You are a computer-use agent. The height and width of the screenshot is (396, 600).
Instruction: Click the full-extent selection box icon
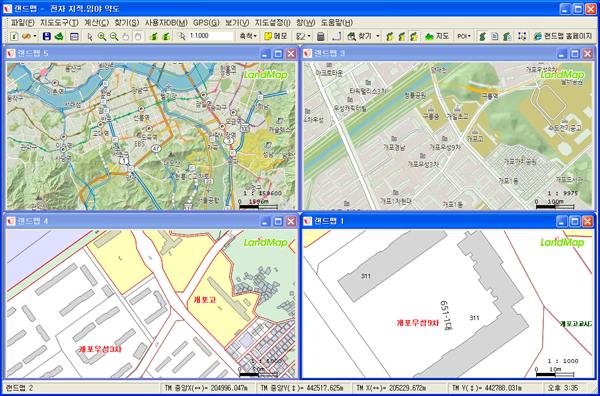pyautogui.click(x=522, y=36)
